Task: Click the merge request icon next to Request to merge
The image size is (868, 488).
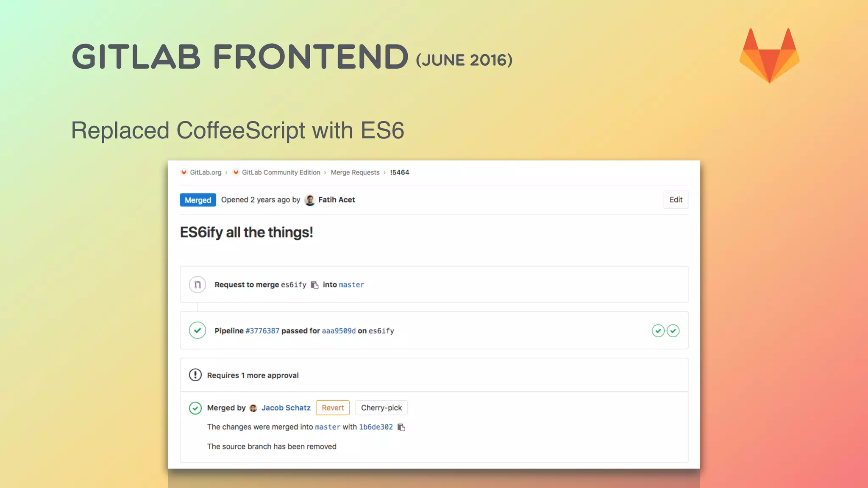Action: point(198,285)
